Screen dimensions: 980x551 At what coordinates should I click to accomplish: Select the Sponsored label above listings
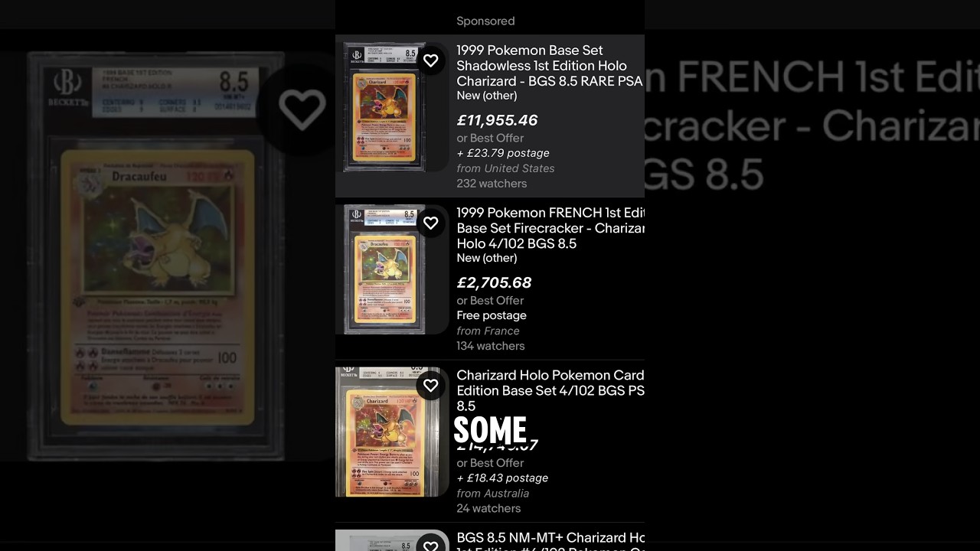coord(485,21)
